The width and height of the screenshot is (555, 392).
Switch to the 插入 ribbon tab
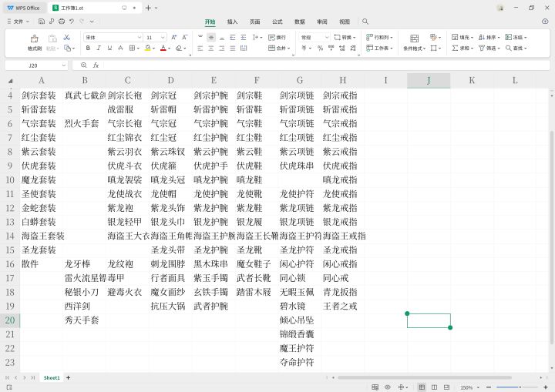(x=232, y=22)
